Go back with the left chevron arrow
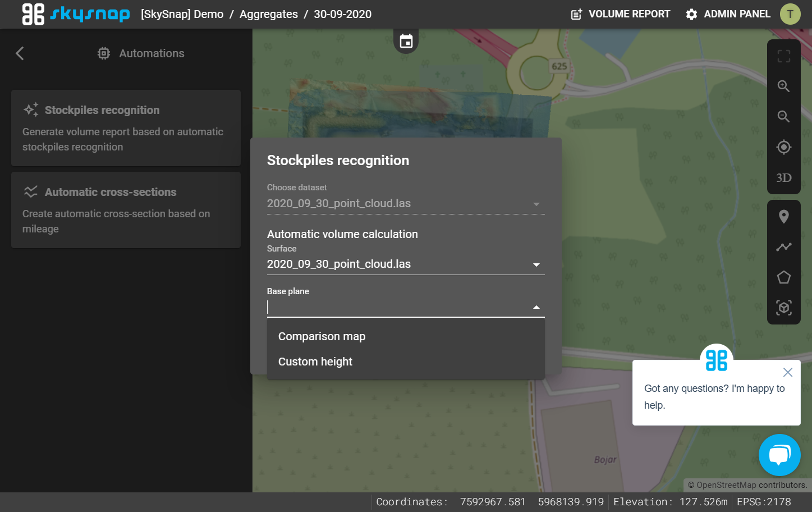 point(20,53)
